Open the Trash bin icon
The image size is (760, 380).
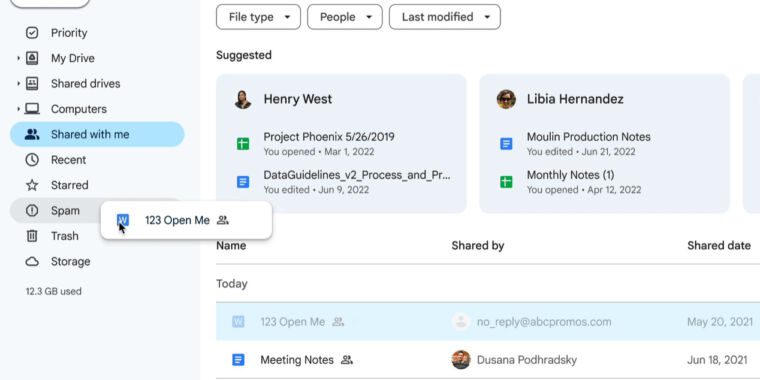(x=32, y=236)
